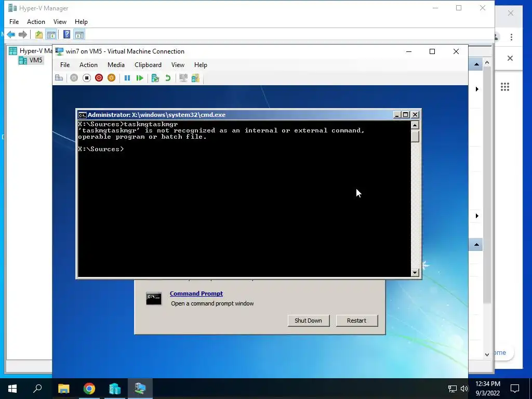Image resolution: width=532 pixels, height=399 pixels.
Task: Turn off the VM with the stop-square icon
Action: coord(87,78)
